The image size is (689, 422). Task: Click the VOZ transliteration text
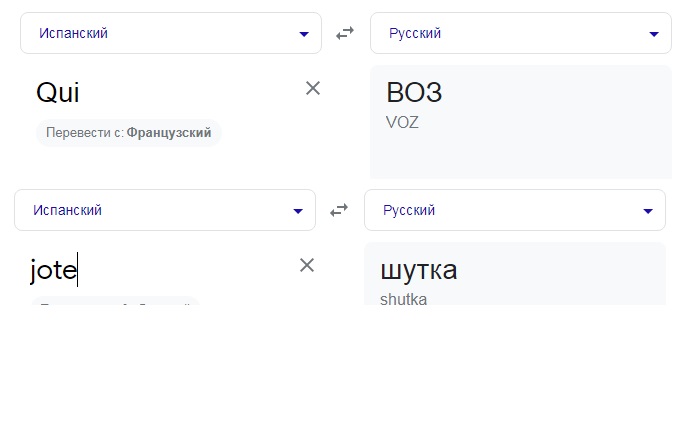coord(402,122)
